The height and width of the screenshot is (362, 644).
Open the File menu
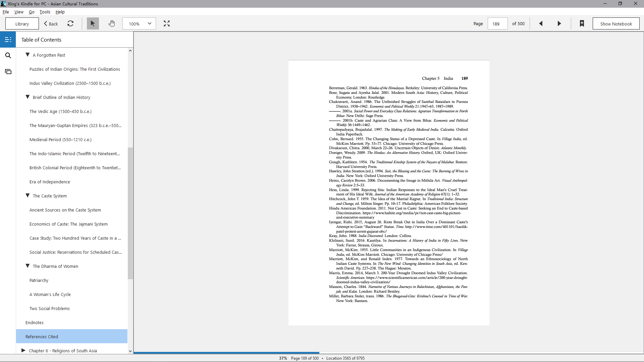click(6, 12)
